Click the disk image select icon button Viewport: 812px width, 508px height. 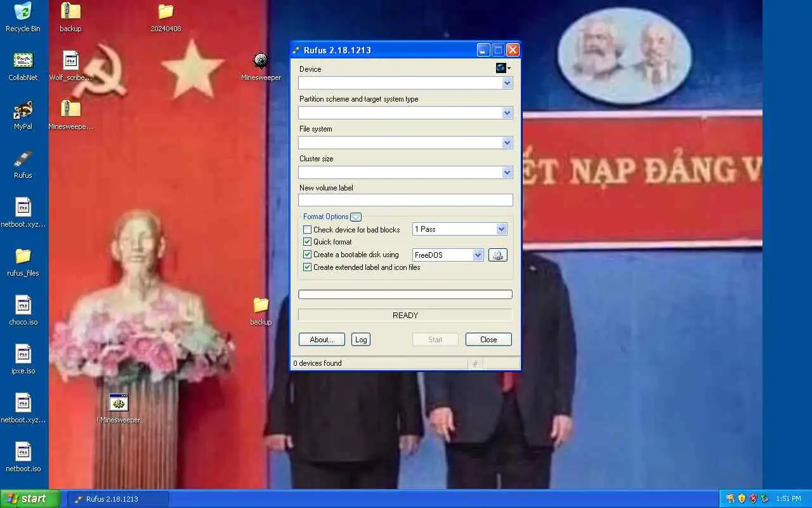tap(497, 255)
